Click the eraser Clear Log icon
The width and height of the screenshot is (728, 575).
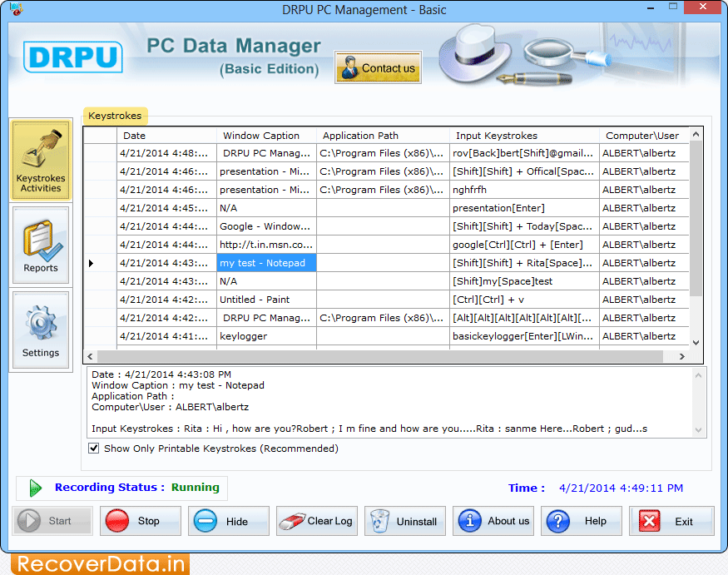click(291, 521)
